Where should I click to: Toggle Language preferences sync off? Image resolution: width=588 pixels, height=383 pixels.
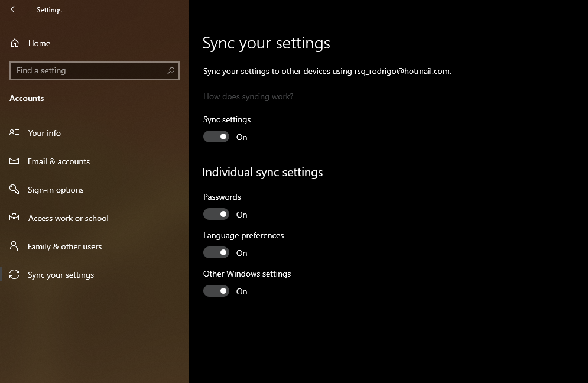(216, 252)
